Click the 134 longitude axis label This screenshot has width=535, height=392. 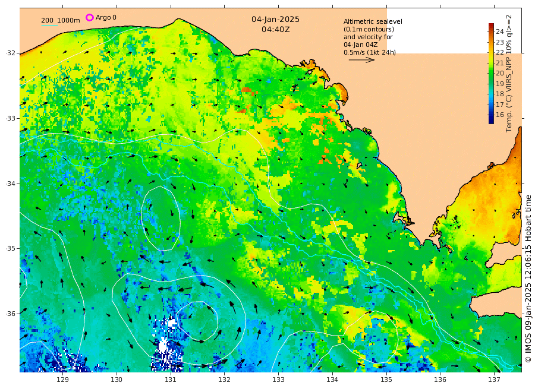332,380
